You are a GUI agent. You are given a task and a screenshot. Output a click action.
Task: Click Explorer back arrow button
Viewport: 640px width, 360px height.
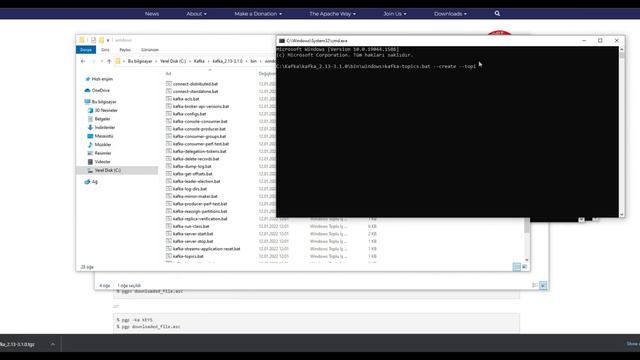[x=83, y=61]
